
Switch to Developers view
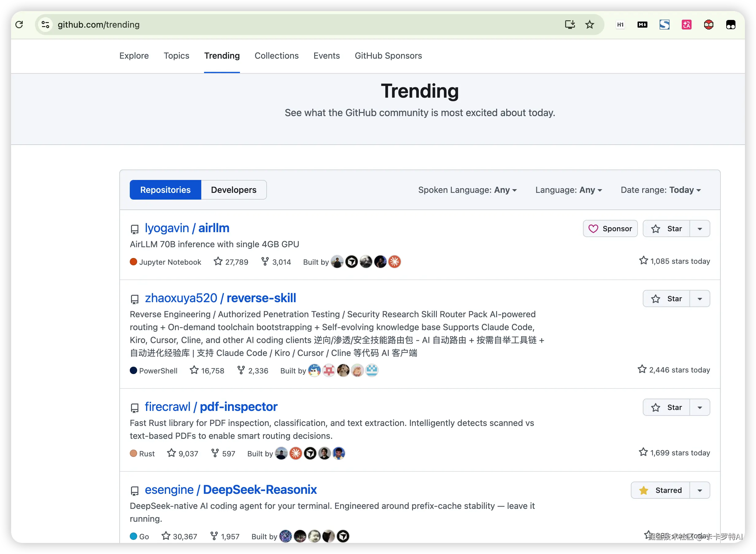tap(234, 190)
